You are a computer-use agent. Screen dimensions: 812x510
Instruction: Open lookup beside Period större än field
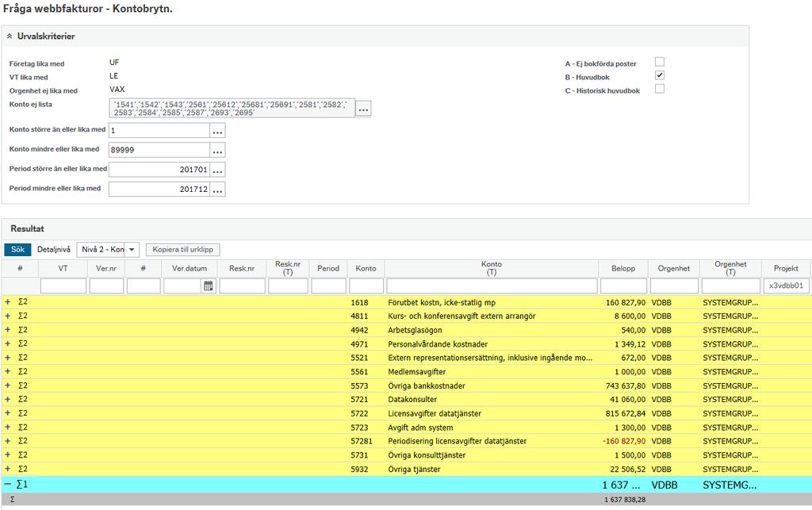pyautogui.click(x=217, y=170)
